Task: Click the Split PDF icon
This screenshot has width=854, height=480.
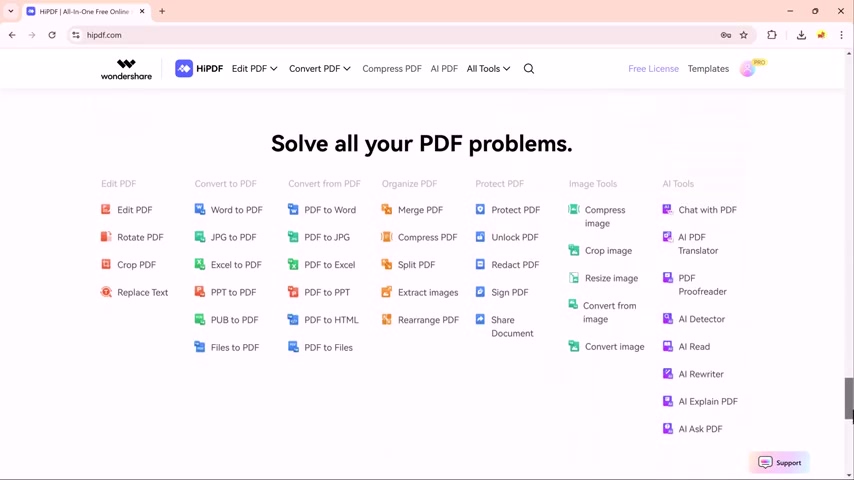Action: 387,264
